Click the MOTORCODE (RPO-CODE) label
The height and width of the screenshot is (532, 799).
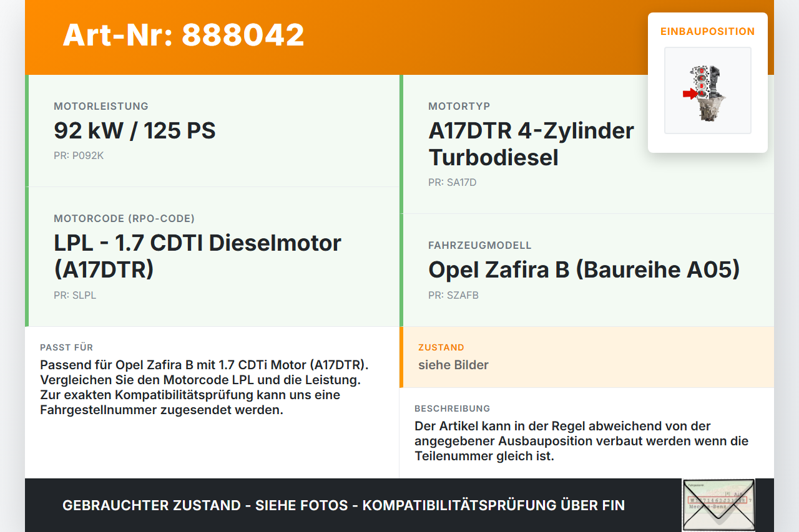pos(124,218)
